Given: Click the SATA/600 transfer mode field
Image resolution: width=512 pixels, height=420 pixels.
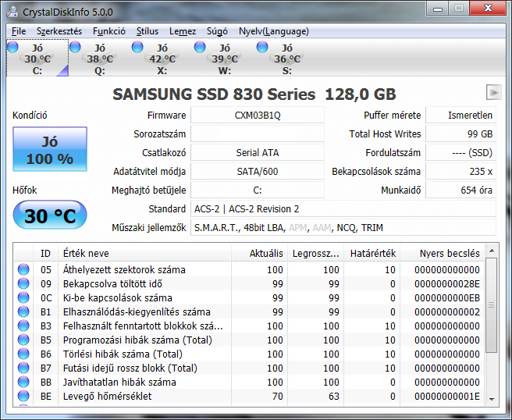Looking at the screenshot, I should (258, 172).
